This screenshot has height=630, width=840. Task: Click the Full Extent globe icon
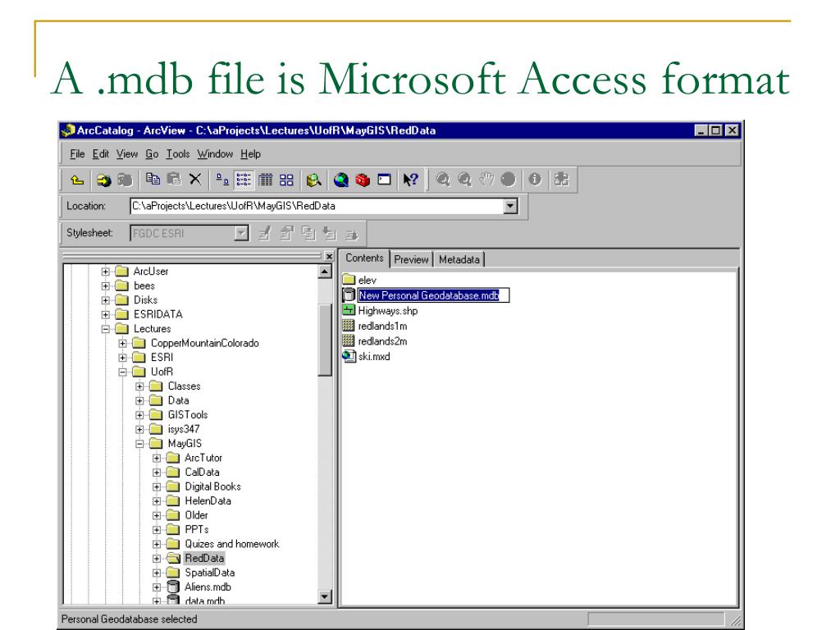(x=508, y=180)
